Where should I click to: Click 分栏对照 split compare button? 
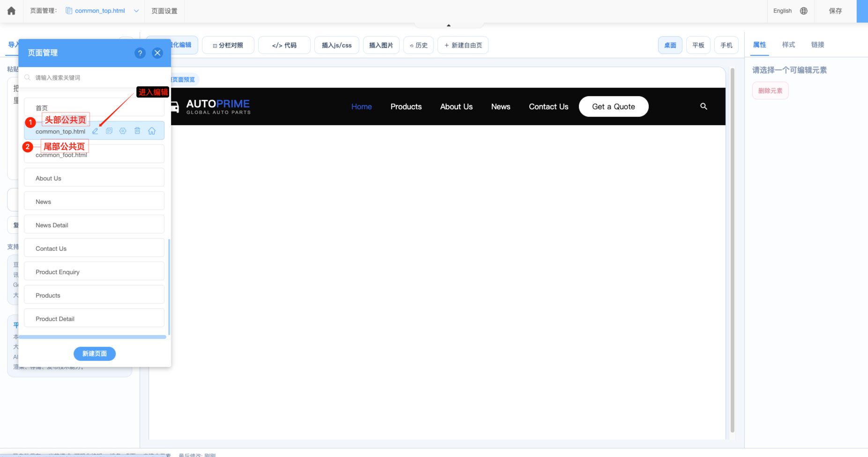pos(228,45)
